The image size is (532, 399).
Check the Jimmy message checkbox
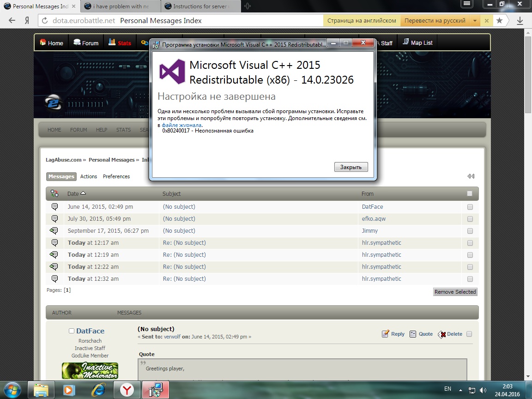tap(470, 231)
